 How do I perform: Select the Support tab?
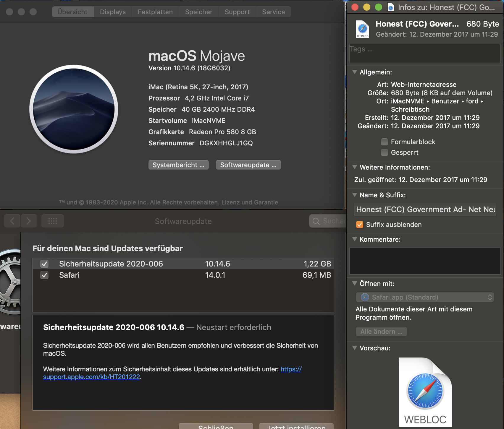point(237,12)
